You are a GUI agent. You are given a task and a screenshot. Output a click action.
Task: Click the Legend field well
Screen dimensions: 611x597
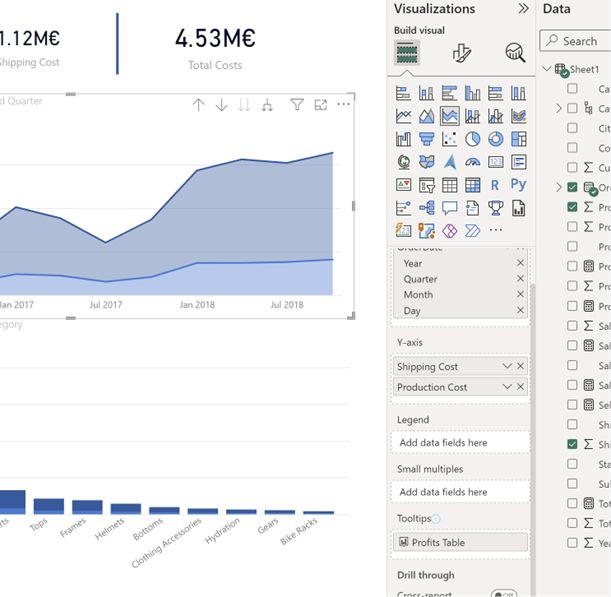point(460,442)
